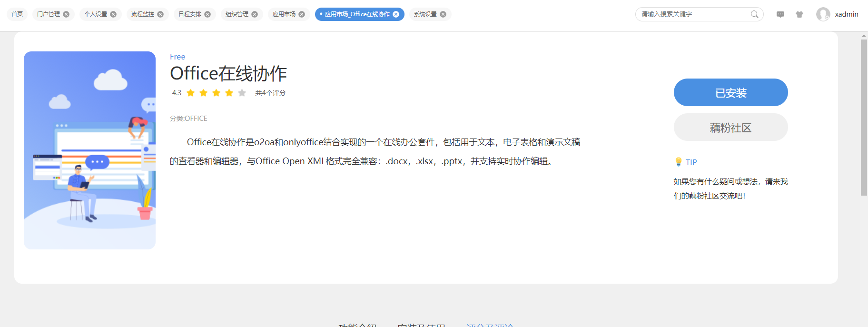Close the 应用市场_Office在线协作 tab
Image resolution: width=868 pixels, height=327 pixels.
click(396, 14)
